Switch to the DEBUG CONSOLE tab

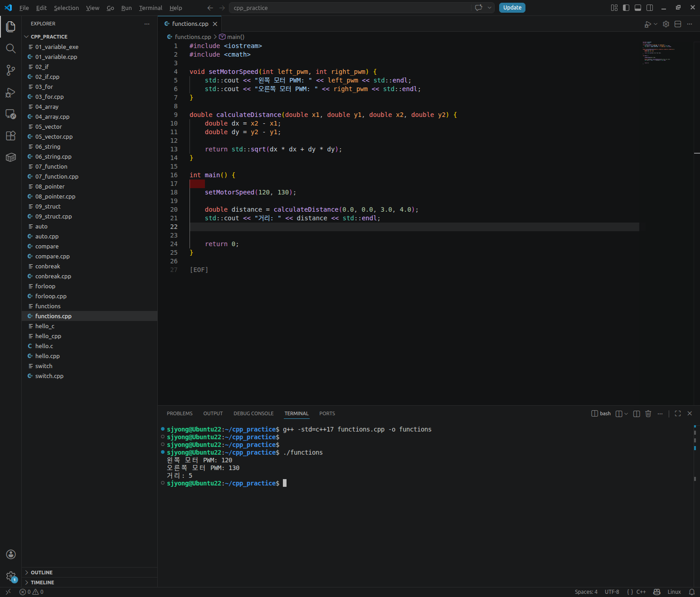click(253, 413)
